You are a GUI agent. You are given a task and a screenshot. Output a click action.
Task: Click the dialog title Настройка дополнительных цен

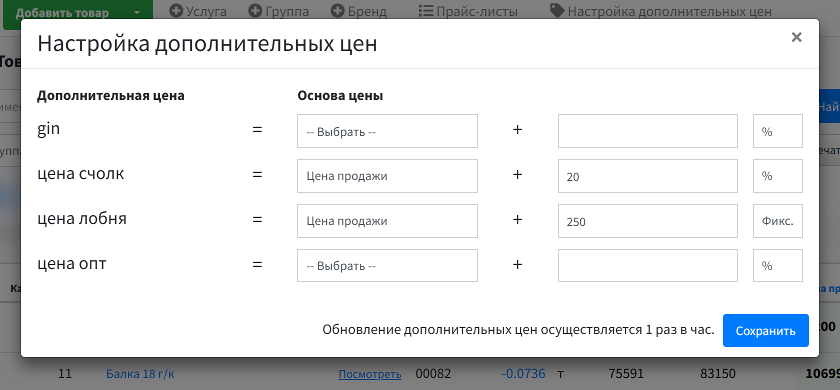207,44
